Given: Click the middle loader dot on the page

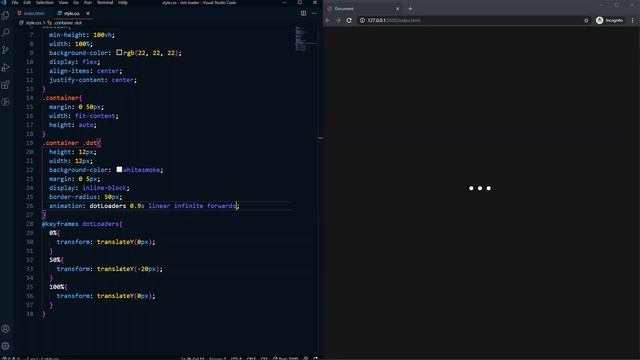Looking at the screenshot, I should 480,188.
